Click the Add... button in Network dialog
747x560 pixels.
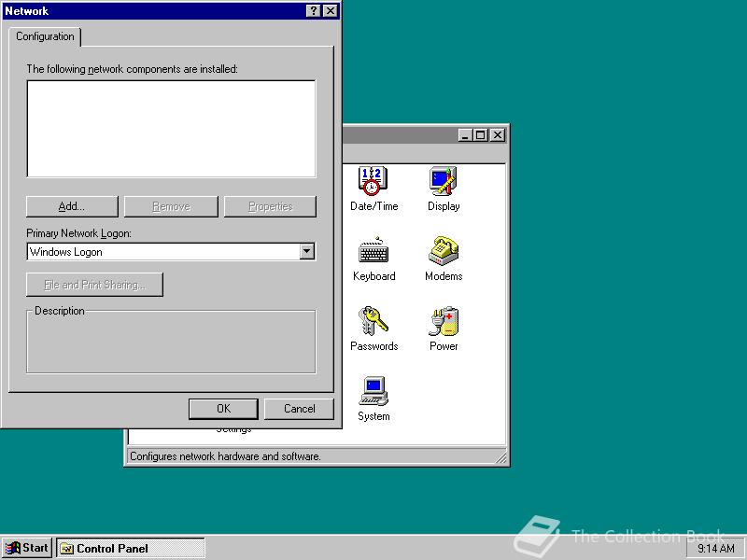tap(72, 206)
